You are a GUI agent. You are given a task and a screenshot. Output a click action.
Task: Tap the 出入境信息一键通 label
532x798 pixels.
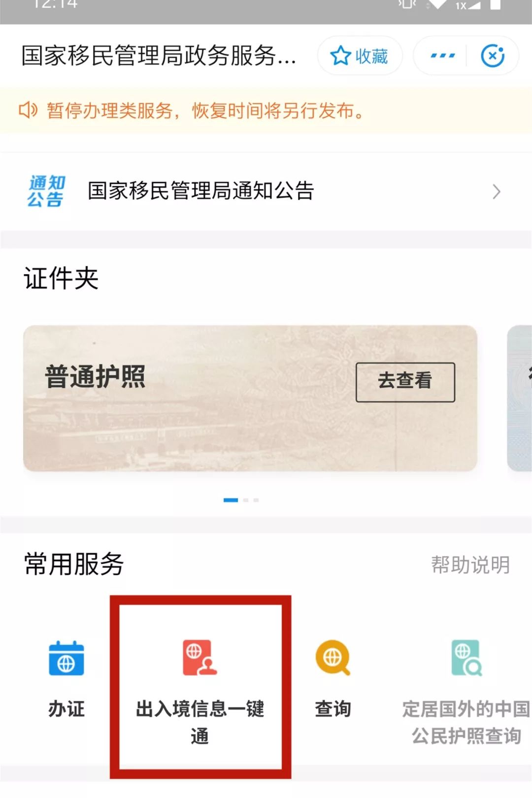[x=200, y=722]
